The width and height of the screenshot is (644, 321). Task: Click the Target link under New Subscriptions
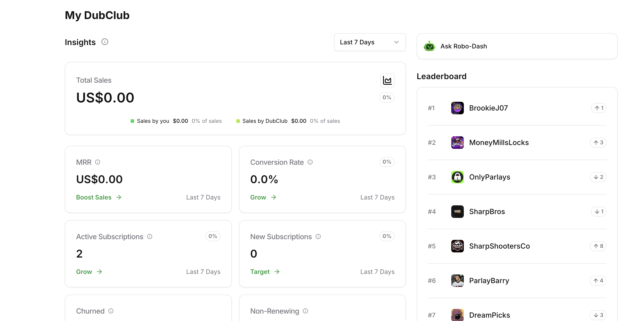click(x=265, y=272)
